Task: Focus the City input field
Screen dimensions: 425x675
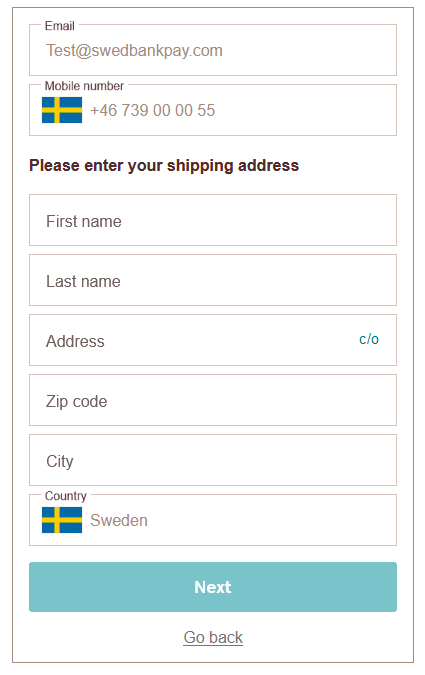Action: [x=213, y=460]
